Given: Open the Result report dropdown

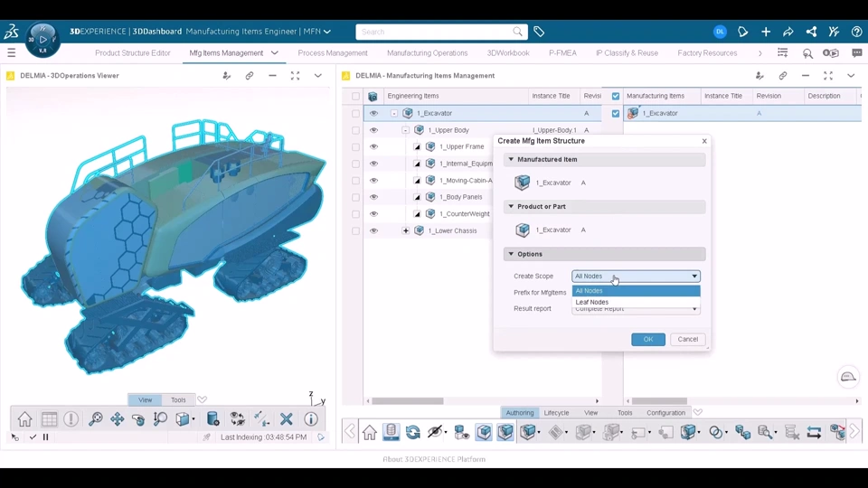Looking at the screenshot, I should point(636,310).
